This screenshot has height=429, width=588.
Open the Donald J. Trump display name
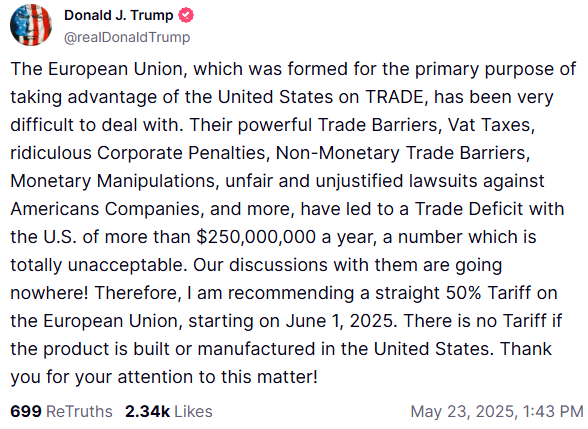click(x=118, y=15)
